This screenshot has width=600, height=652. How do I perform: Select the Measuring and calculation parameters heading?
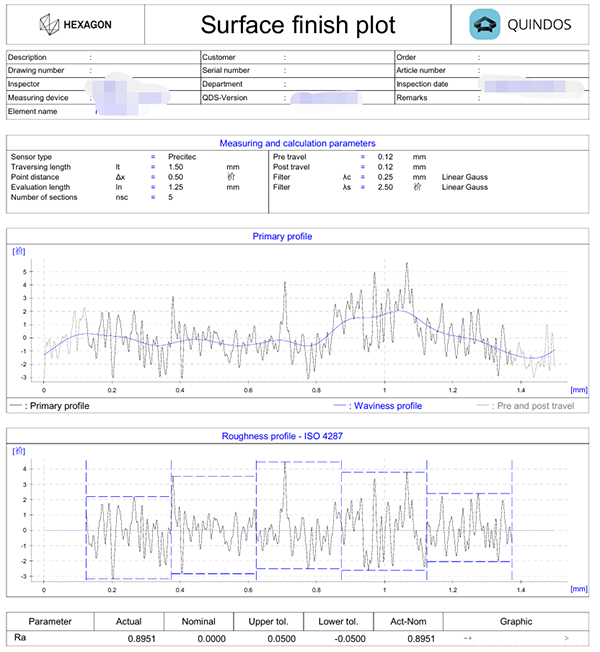297,144
